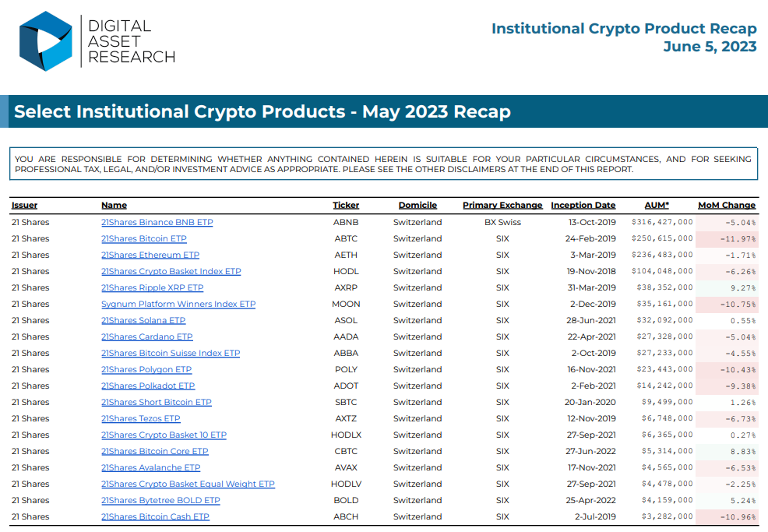Click the Inception Date column header

[x=583, y=206]
